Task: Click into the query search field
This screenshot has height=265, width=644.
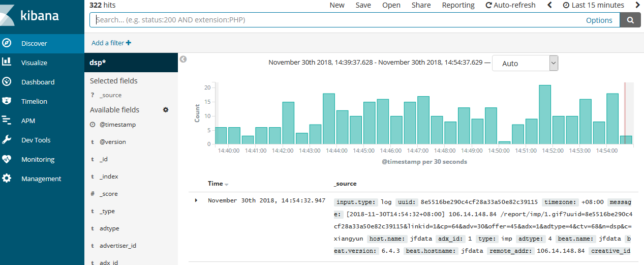Action: (335, 20)
